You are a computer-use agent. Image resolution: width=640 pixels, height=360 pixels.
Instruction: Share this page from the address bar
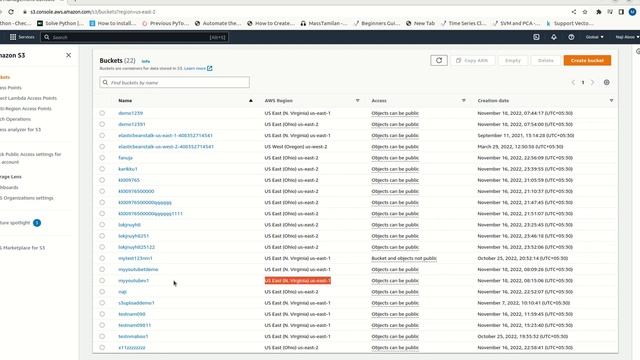574,12
